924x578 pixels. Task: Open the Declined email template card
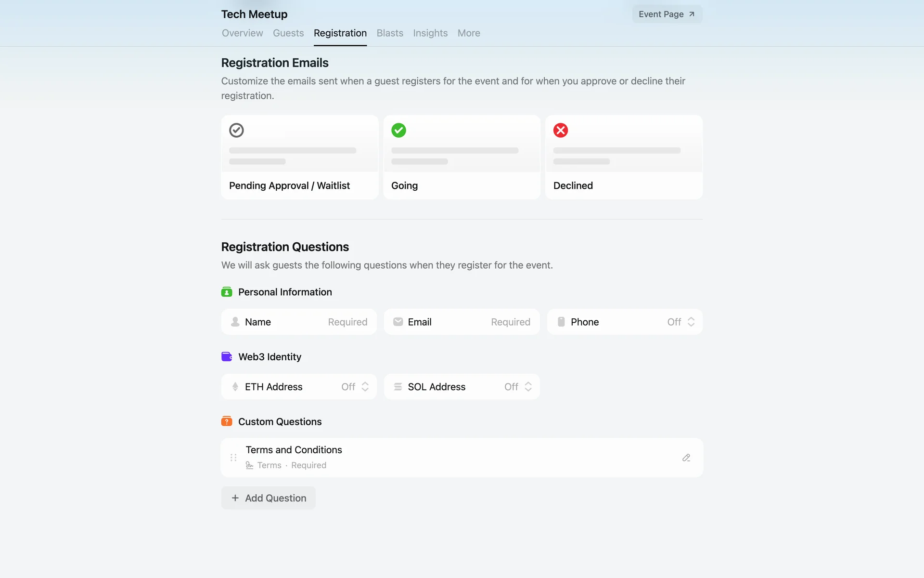pyautogui.click(x=624, y=157)
